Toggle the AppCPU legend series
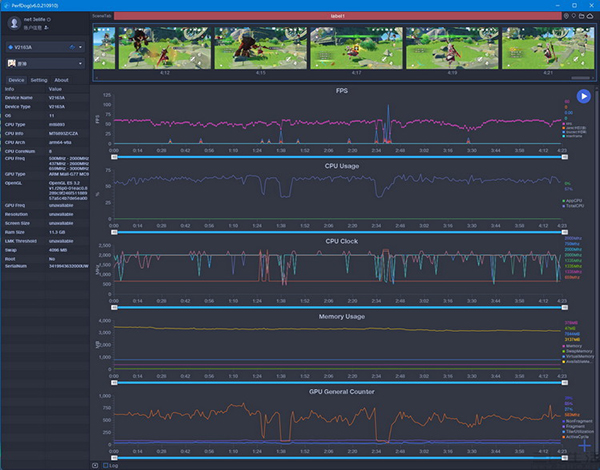The image size is (600, 470). coord(572,201)
